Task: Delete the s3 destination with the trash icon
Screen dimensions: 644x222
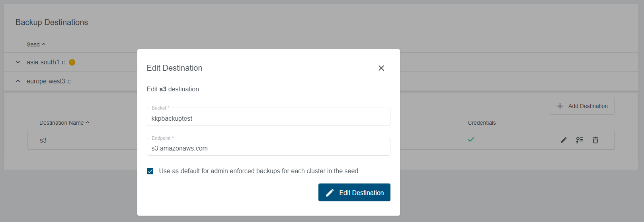Action: (x=595, y=140)
